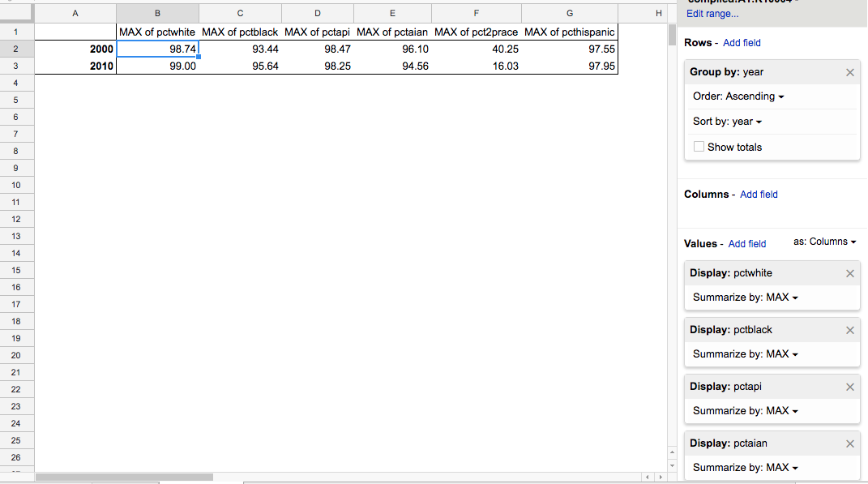Image resolution: width=868 pixels, height=484 pixels.
Task: Select cell with value 99.00
Action: coord(158,66)
